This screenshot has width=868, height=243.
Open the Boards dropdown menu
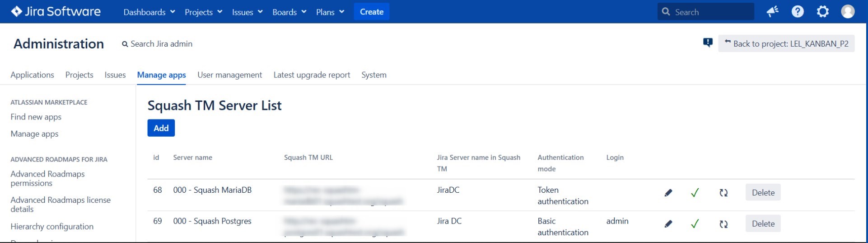(x=289, y=12)
